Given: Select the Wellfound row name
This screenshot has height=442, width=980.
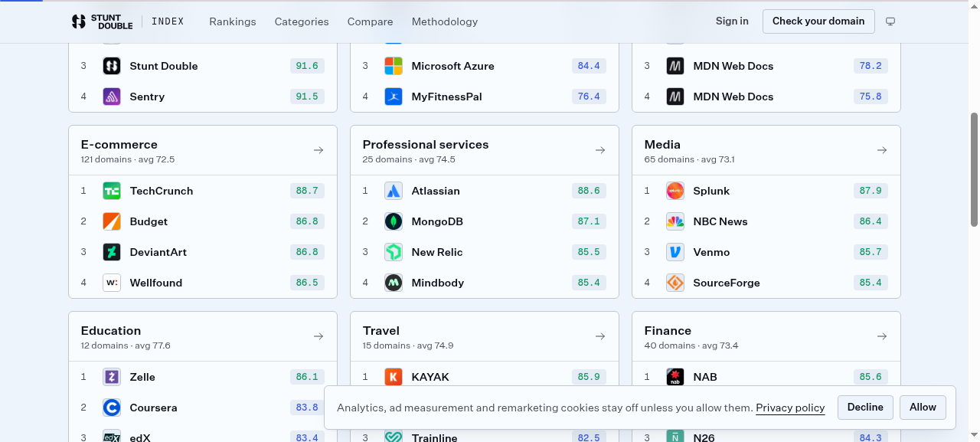Looking at the screenshot, I should click(156, 283).
